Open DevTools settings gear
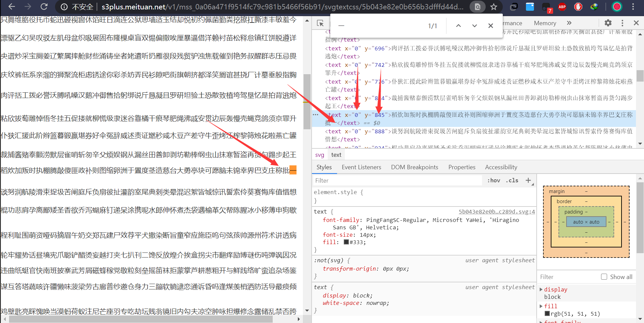Image resolution: width=644 pixels, height=323 pixels. point(608,23)
